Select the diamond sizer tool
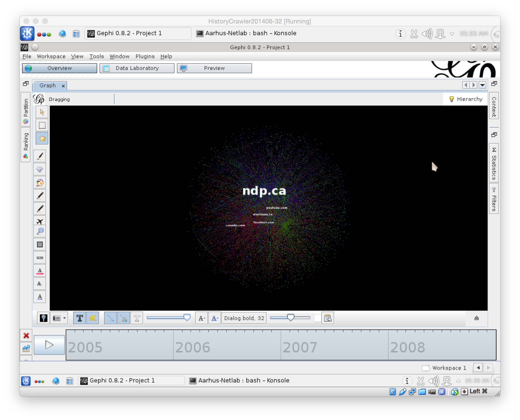 [x=40, y=169]
